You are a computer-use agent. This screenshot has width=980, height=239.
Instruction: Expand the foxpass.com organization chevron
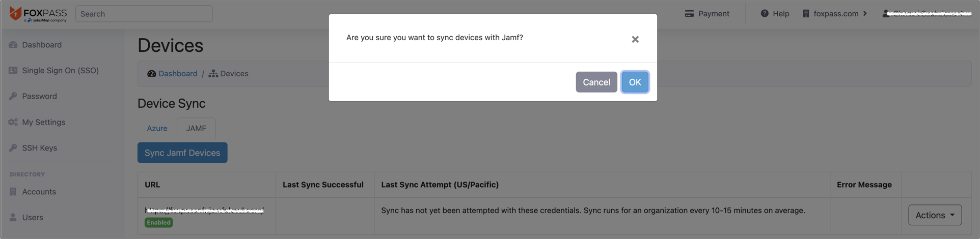coord(865,14)
